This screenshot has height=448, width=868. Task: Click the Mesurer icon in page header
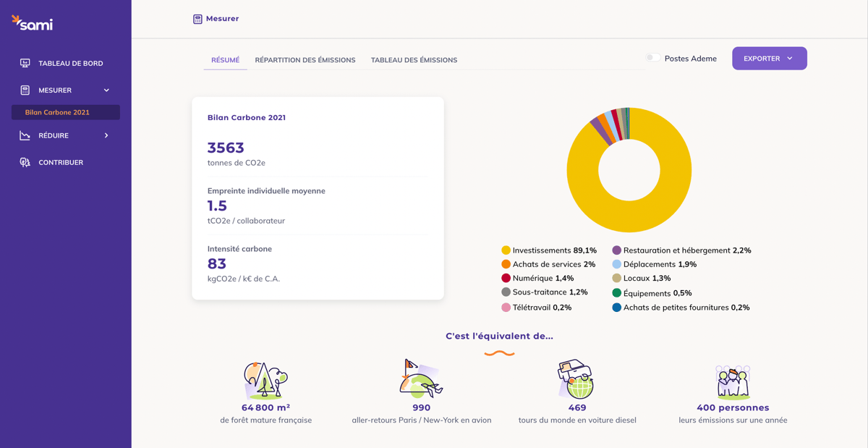pos(197,19)
